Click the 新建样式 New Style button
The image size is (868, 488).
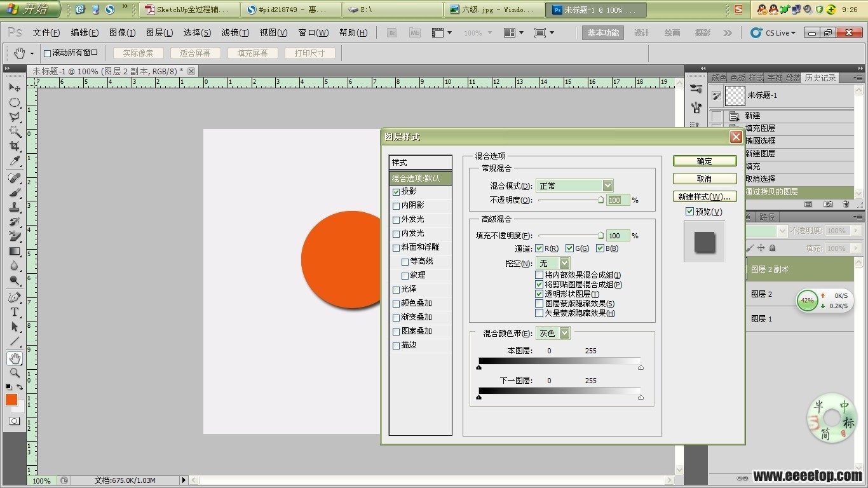(705, 196)
